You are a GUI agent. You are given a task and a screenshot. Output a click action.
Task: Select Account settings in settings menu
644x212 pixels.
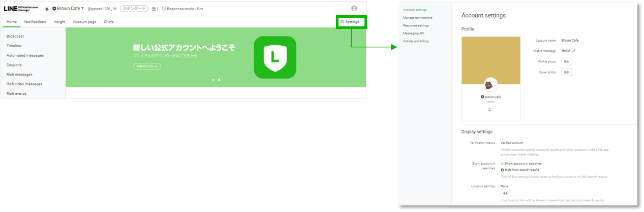[x=415, y=10]
